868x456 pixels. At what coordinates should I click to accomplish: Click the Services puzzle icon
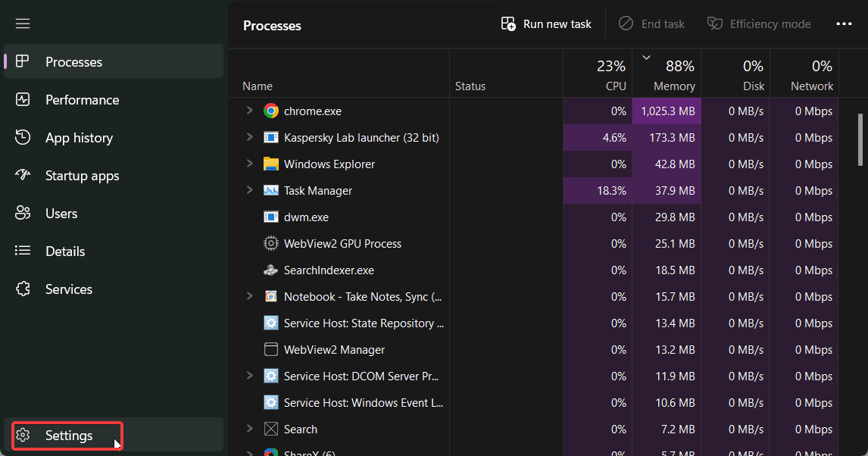(23, 289)
